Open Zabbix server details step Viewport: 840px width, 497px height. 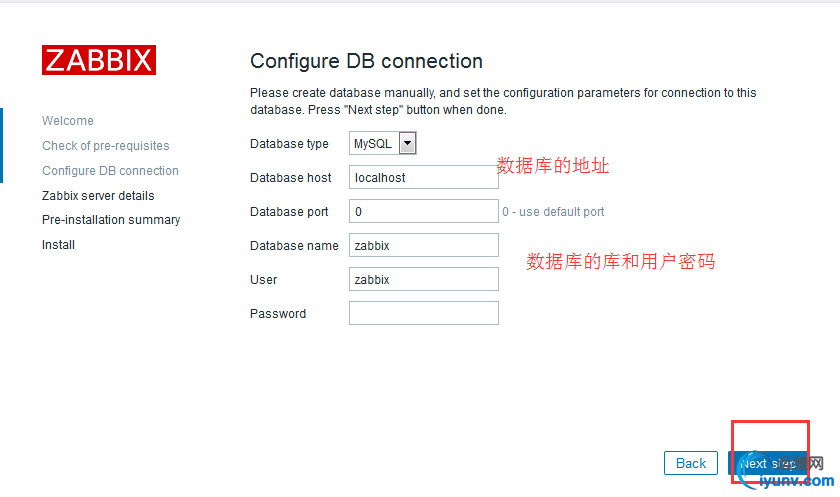[x=98, y=196]
